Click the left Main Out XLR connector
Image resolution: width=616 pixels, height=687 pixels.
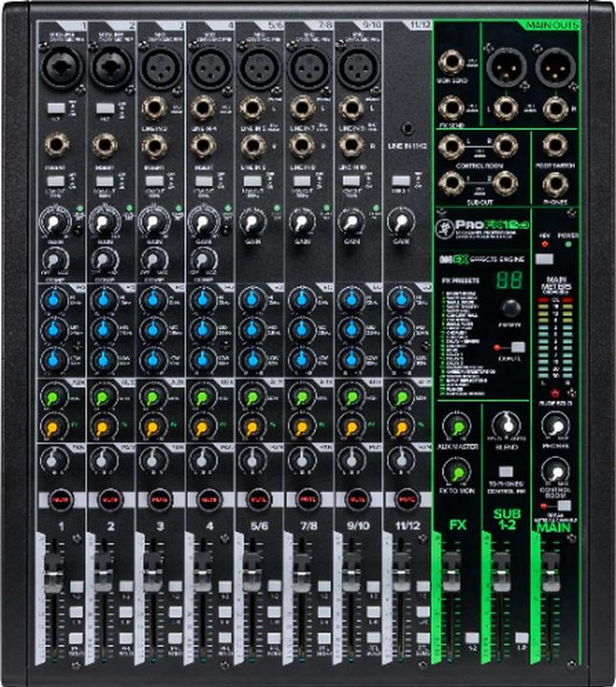506,67
